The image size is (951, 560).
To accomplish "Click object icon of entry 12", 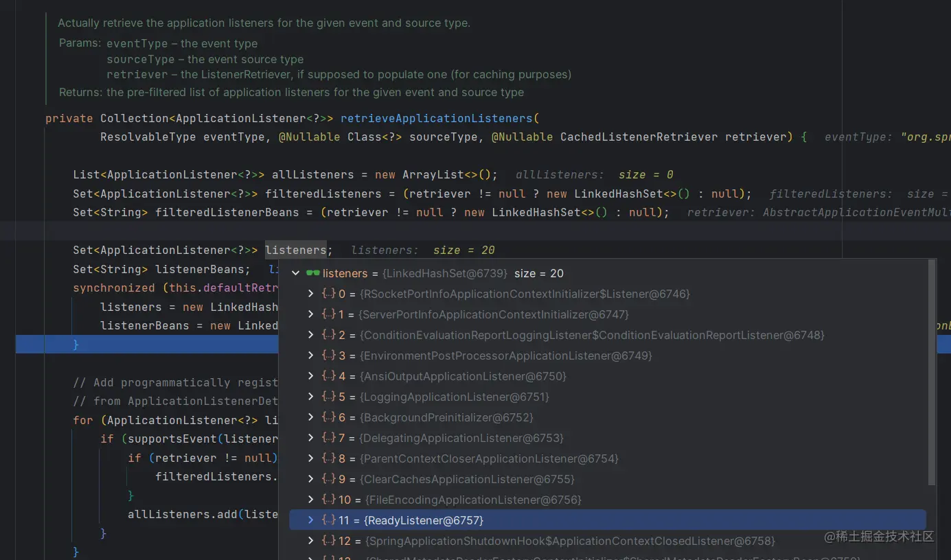I will 328,541.
